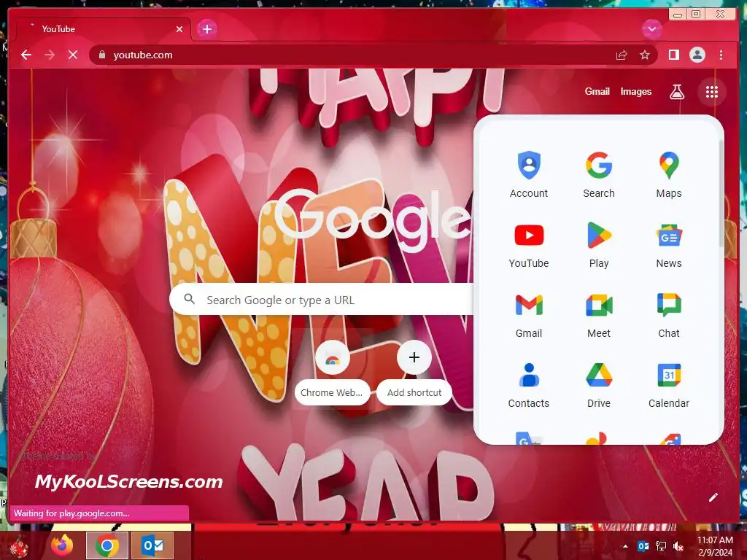Open Firefox from the taskbar
Screen dimensions: 747x560
coord(62,545)
